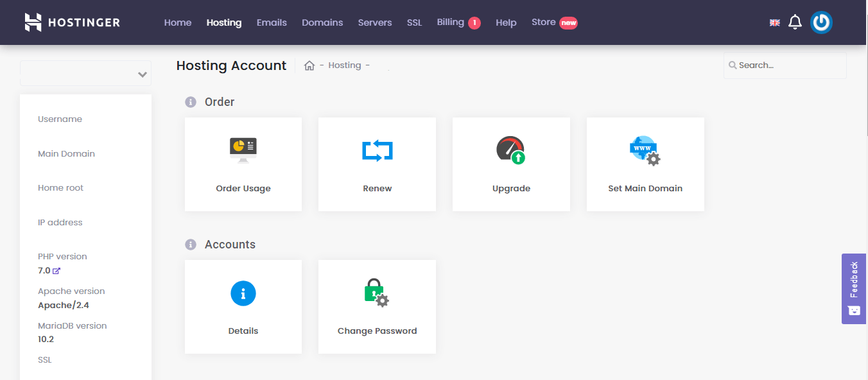This screenshot has width=868, height=380.
Task: Open the language flag selector
Action: coord(775,22)
